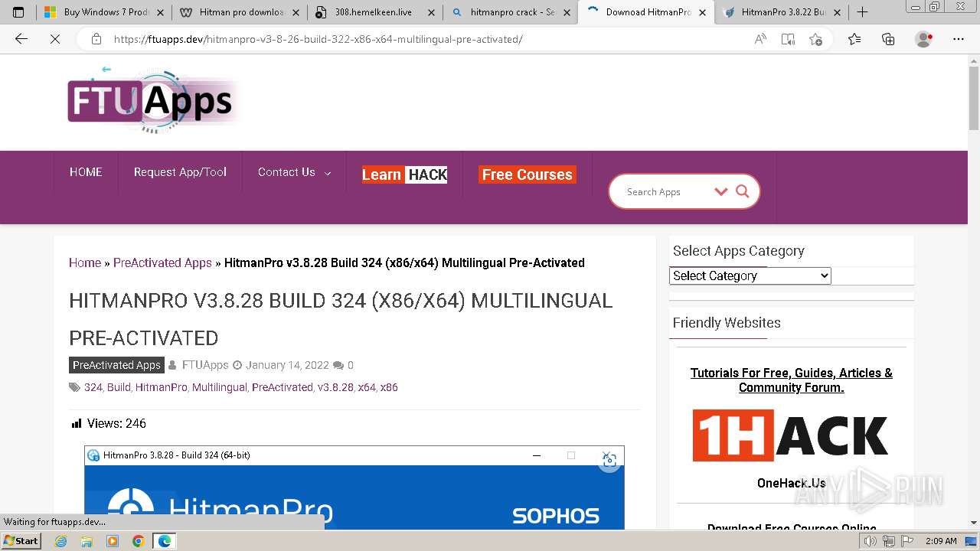Open the FTUApps author link
The width and height of the screenshot is (980, 551).
click(205, 365)
